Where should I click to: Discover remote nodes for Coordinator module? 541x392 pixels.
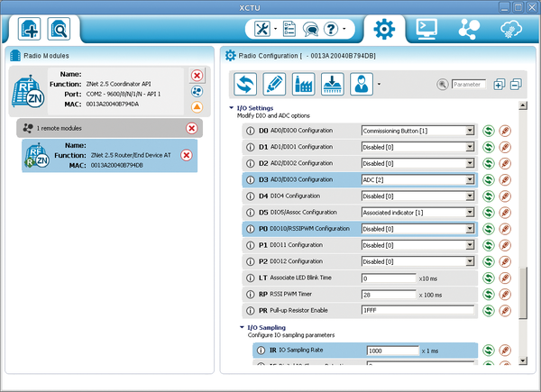(x=197, y=91)
